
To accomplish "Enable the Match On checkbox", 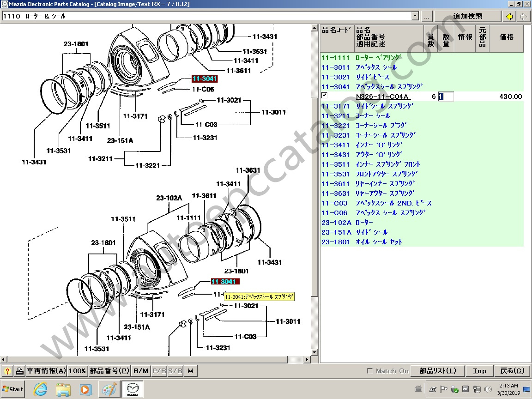I will [x=370, y=371].
